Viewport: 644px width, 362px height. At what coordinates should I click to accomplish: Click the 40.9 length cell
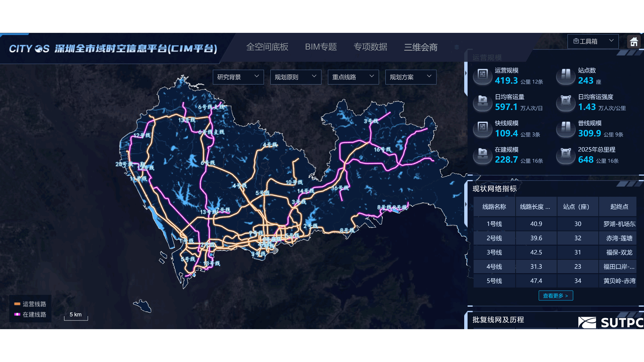pyautogui.click(x=536, y=224)
